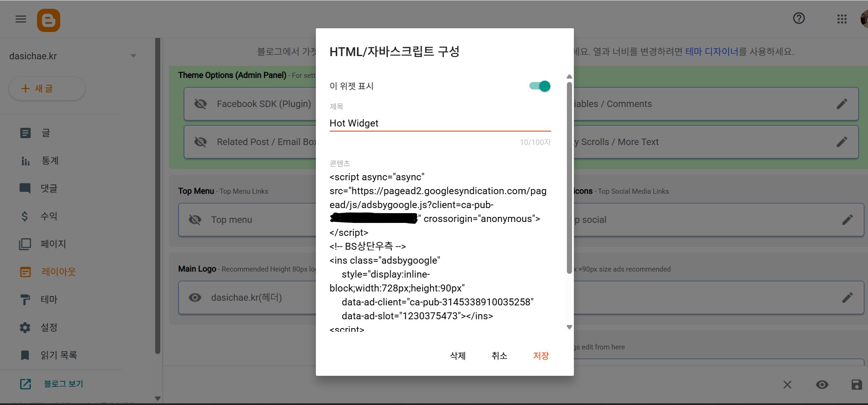868x405 pixels.
Task: Toggle visibility of Facebook SDK (Plugin) widget
Action: [201, 104]
